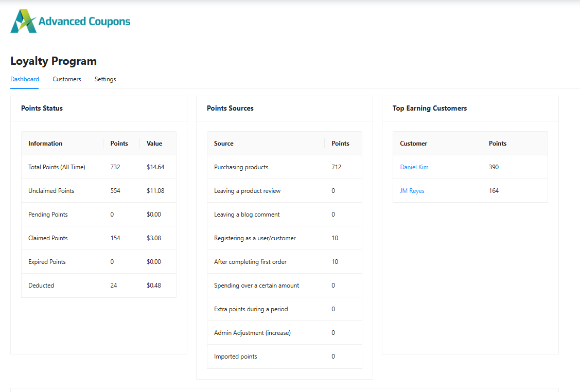The height and width of the screenshot is (392, 580).
Task: Click the Top Earning Customers header
Action: pos(430,108)
